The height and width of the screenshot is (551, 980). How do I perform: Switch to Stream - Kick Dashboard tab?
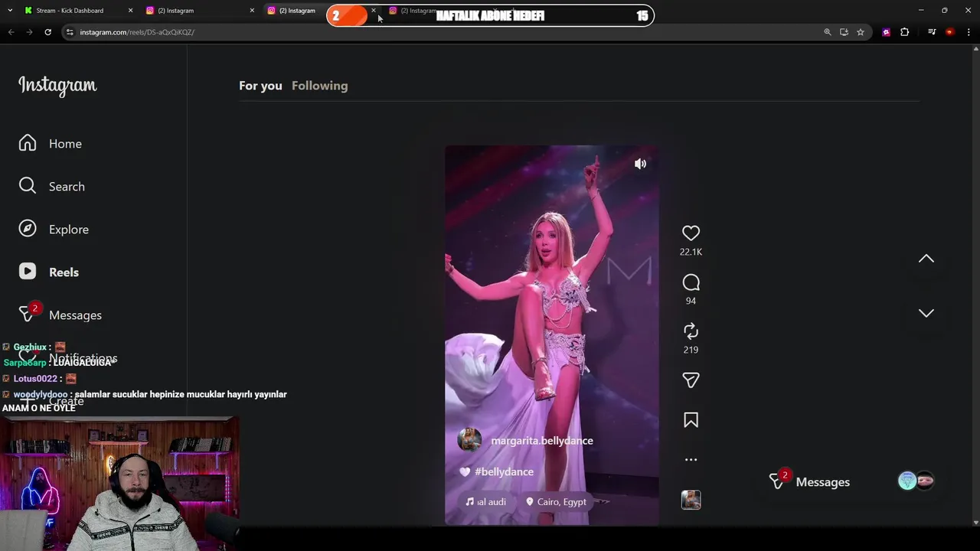pyautogui.click(x=69, y=11)
